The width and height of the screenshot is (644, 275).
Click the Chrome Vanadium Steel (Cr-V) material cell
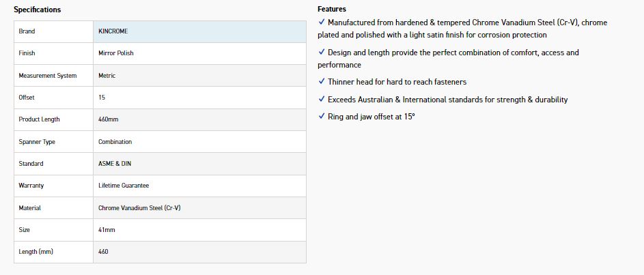(x=139, y=208)
